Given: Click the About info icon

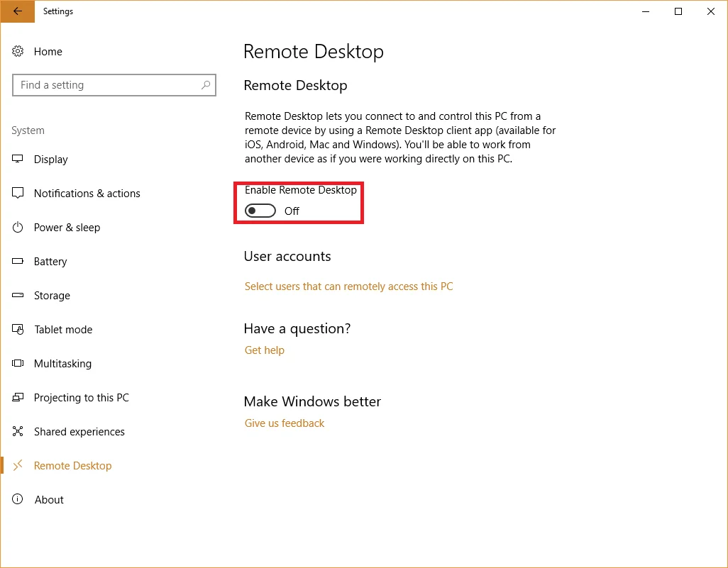Looking at the screenshot, I should click(18, 499).
